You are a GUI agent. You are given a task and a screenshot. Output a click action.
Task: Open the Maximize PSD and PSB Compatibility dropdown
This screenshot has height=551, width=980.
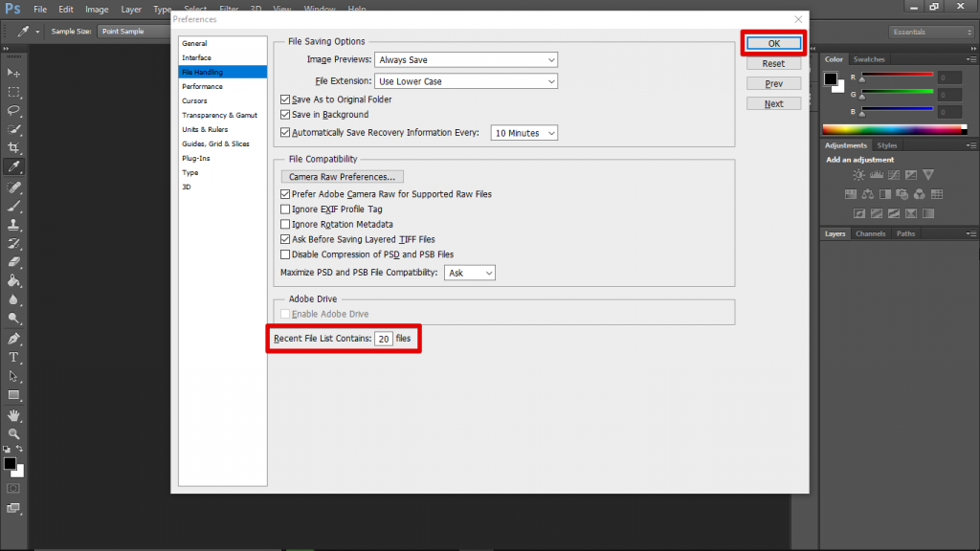pyautogui.click(x=469, y=272)
